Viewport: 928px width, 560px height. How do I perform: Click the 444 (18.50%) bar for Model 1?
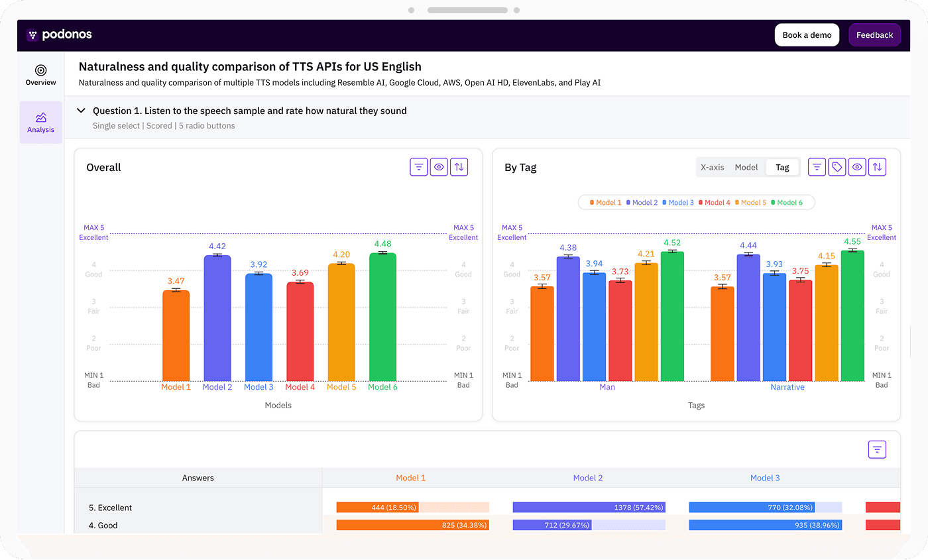point(378,508)
